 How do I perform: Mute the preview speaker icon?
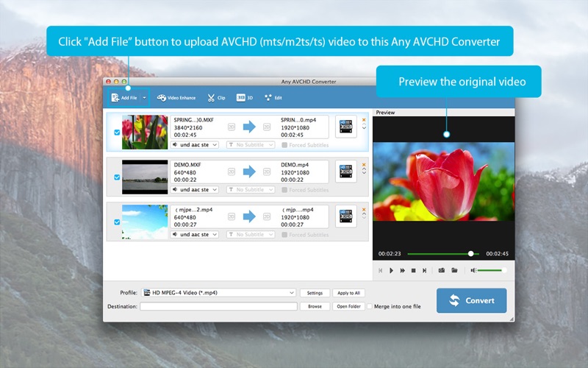coord(473,270)
